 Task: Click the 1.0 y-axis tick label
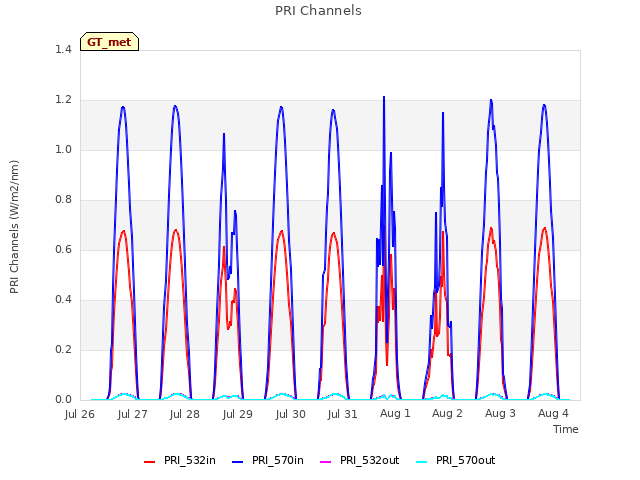(x=63, y=149)
